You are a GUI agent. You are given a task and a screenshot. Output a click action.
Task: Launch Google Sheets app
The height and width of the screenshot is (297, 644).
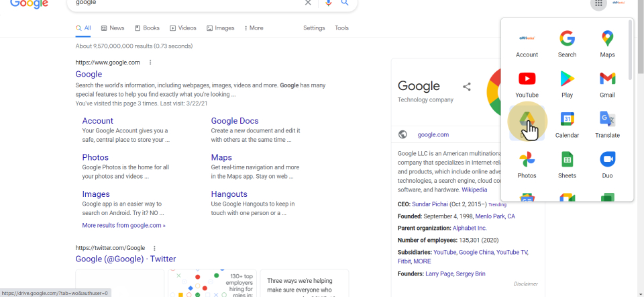tap(567, 160)
